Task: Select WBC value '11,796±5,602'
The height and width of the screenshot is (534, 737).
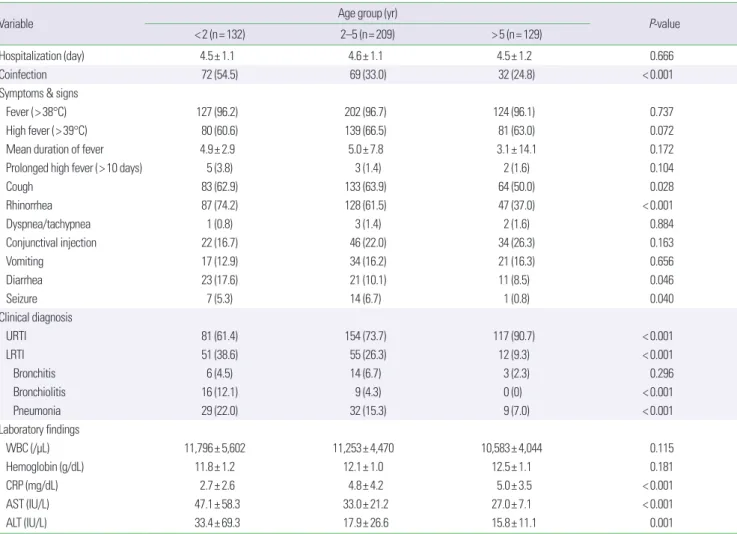Action: pyautogui.click(x=215, y=448)
